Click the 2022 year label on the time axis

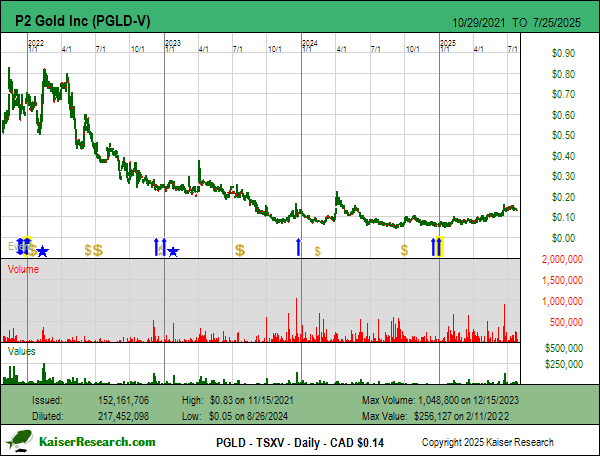pyautogui.click(x=36, y=43)
